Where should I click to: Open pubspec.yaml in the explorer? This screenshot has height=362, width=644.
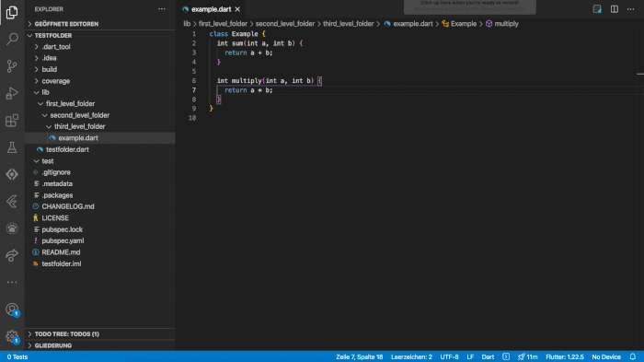(x=63, y=240)
